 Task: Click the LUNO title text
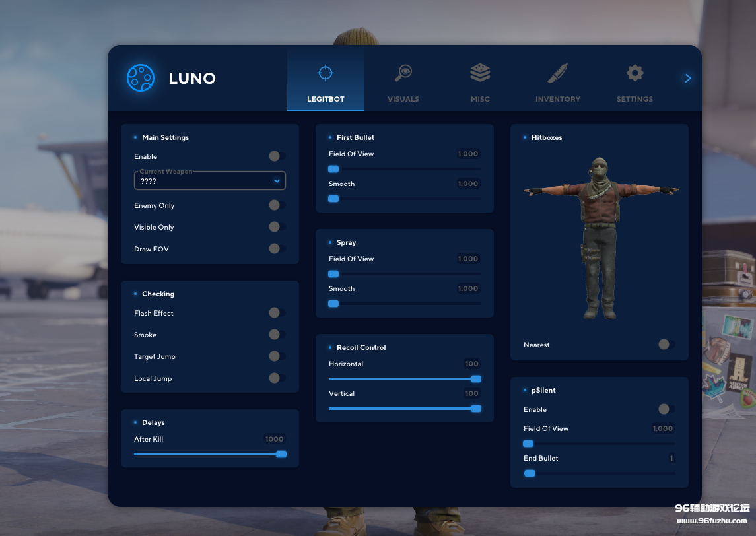[192, 79]
